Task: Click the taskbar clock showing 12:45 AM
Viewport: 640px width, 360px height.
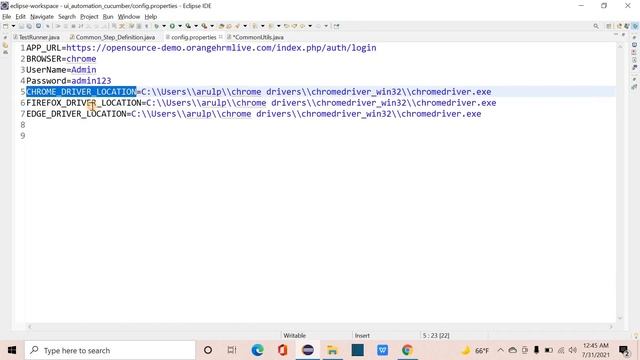Action: (x=596, y=350)
